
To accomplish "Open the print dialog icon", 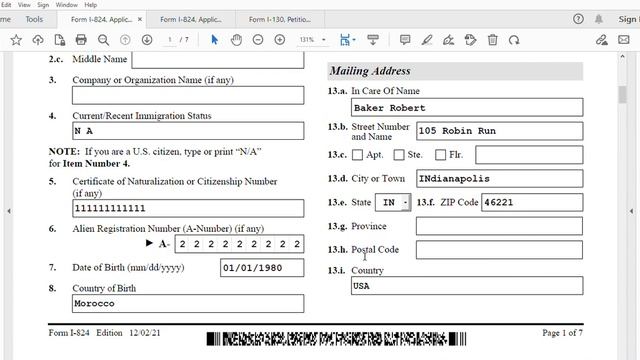I will click(x=81, y=40).
